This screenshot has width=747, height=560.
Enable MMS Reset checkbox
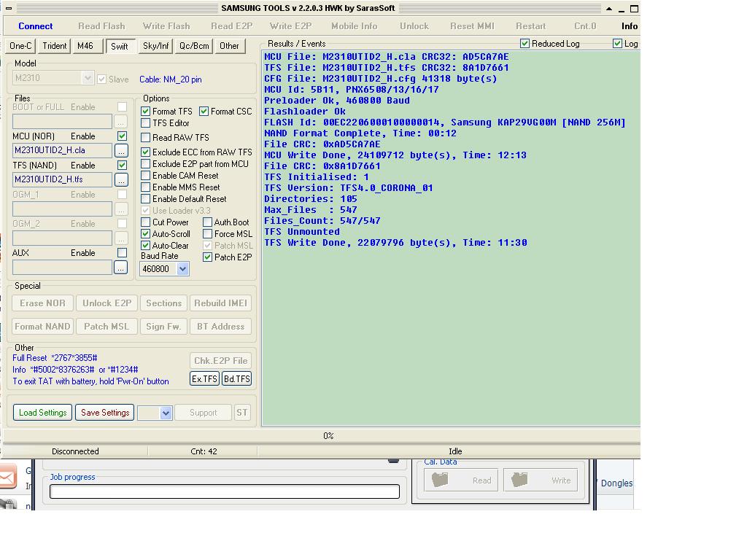coord(146,187)
